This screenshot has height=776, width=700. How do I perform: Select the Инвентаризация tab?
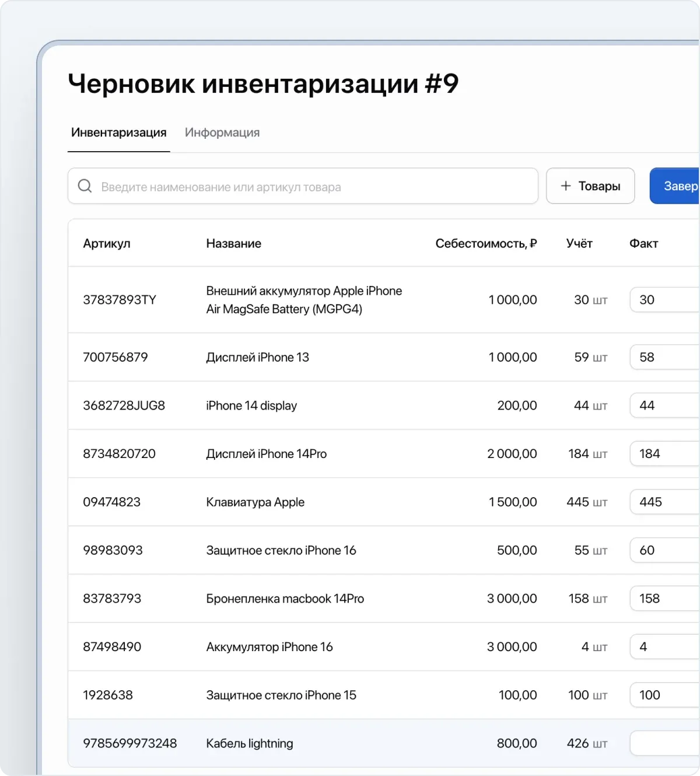tap(119, 132)
